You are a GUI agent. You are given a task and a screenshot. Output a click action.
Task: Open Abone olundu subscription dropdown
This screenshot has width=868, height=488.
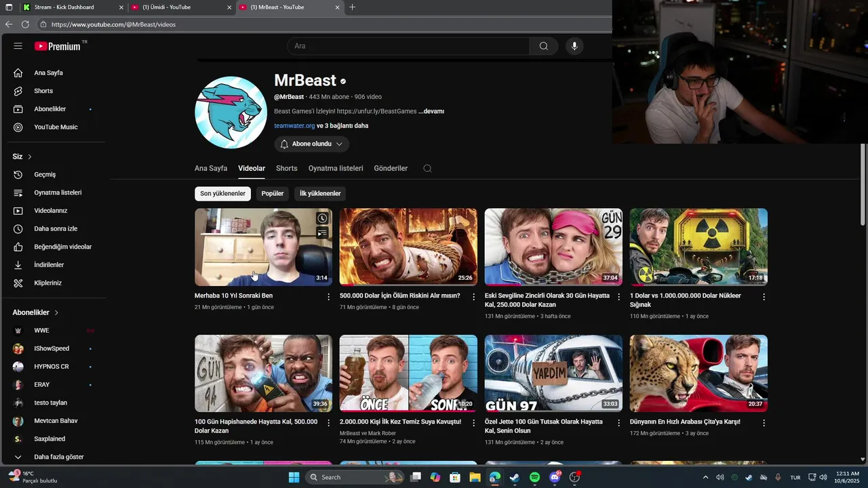tap(312, 144)
